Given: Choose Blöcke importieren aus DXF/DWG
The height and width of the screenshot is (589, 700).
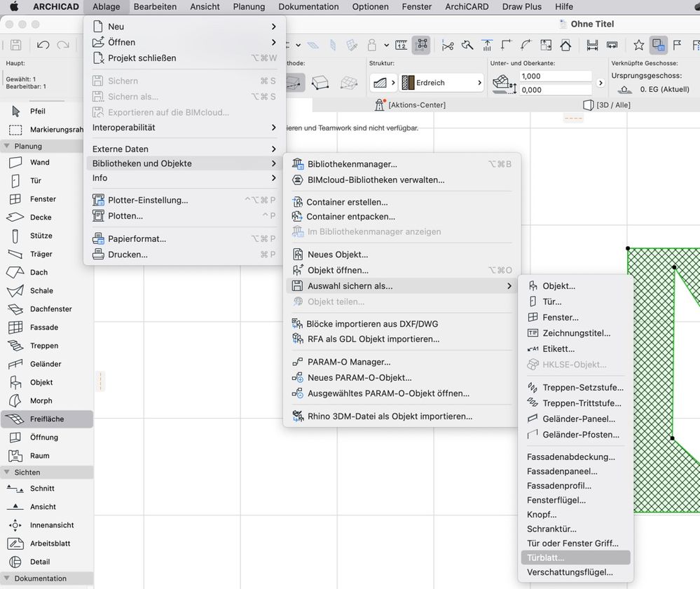Looking at the screenshot, I should tap(402, 323).
